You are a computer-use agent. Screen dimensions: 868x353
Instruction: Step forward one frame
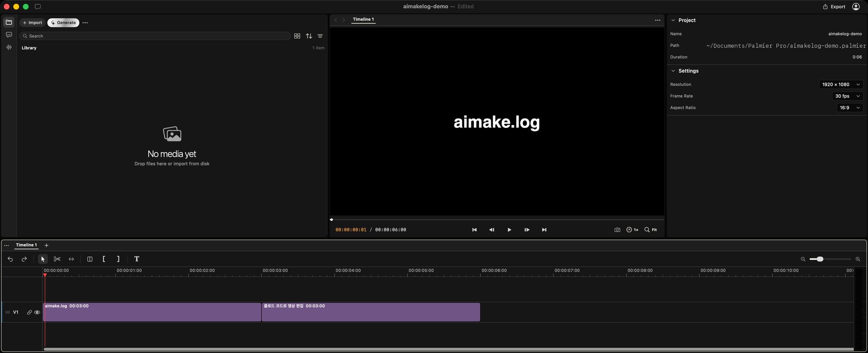coord(527,230)
